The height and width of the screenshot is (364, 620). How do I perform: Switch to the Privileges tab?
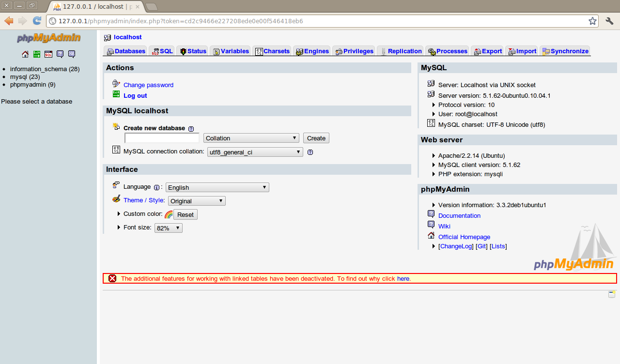coord(354,51)
